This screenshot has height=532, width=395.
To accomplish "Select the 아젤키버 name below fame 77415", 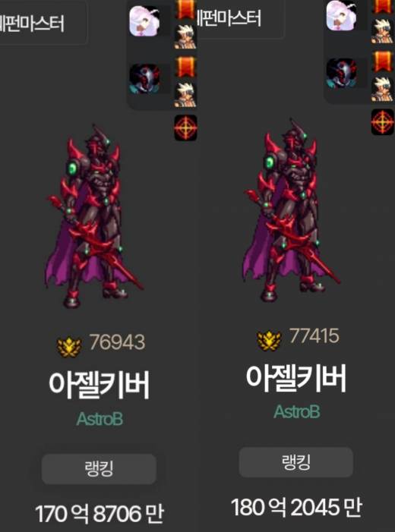I will click(296, 379).
